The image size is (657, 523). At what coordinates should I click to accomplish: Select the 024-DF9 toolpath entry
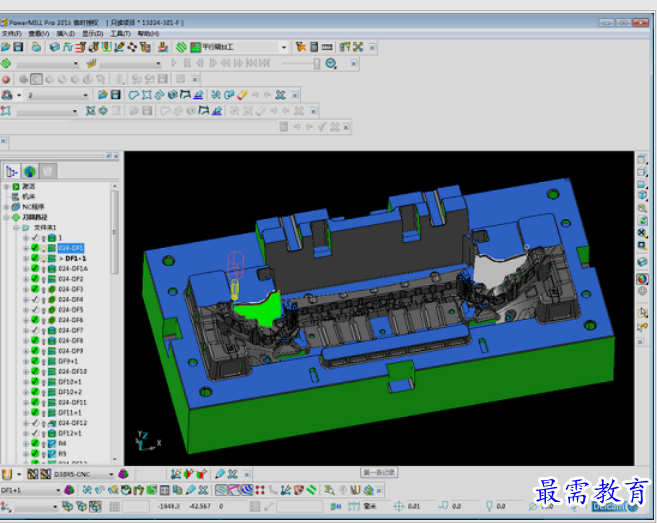tap(70, 351)
